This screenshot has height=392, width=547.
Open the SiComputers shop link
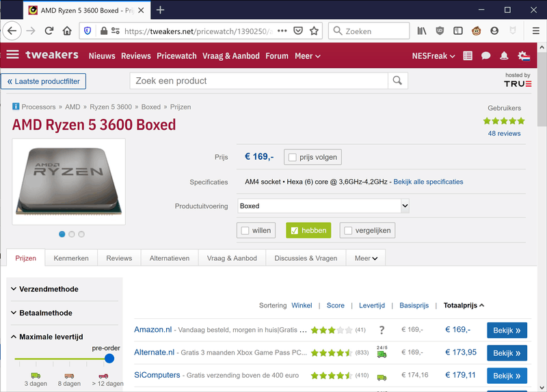pos(157,375)
